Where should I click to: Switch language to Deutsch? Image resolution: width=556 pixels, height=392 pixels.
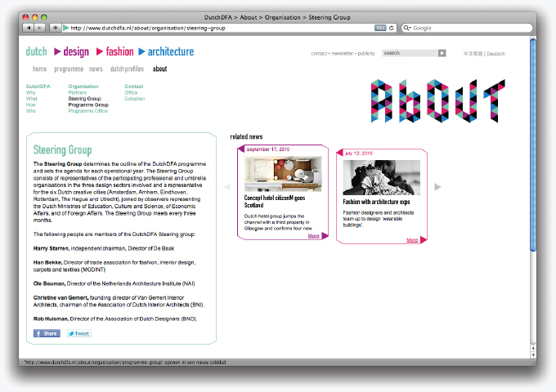(495, 54)
